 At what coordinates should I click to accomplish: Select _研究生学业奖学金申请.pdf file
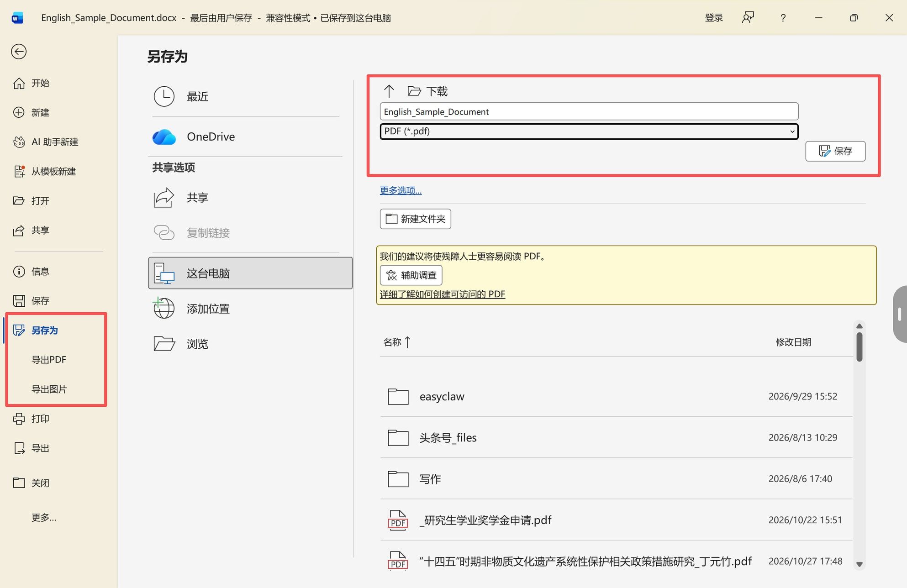pyautogui.click(x=616, y=520)
